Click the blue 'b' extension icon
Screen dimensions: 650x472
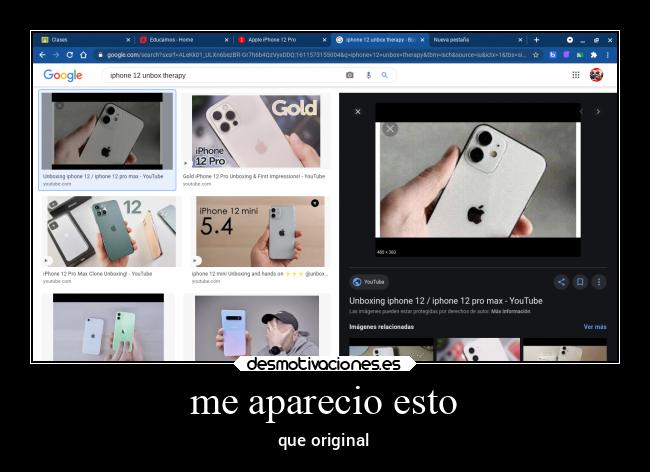coord(553,55)
